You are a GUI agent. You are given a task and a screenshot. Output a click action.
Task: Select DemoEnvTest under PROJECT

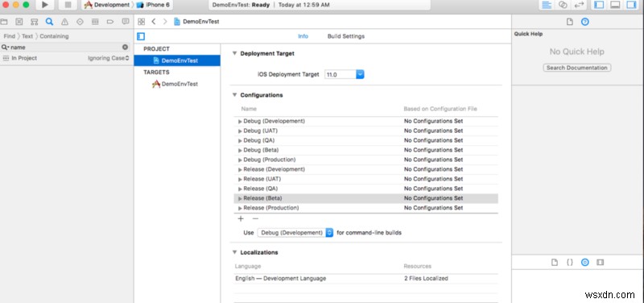177,60
